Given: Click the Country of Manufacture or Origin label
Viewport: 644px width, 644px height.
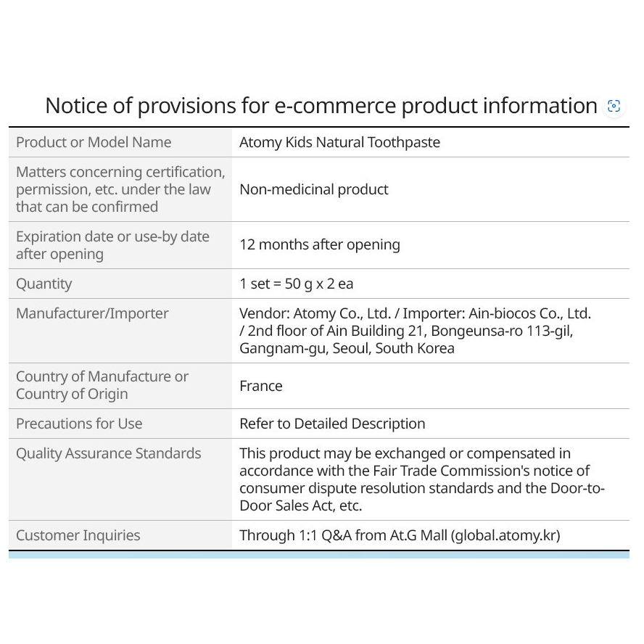Looking at the screenshot, I should tap(102, 385).
